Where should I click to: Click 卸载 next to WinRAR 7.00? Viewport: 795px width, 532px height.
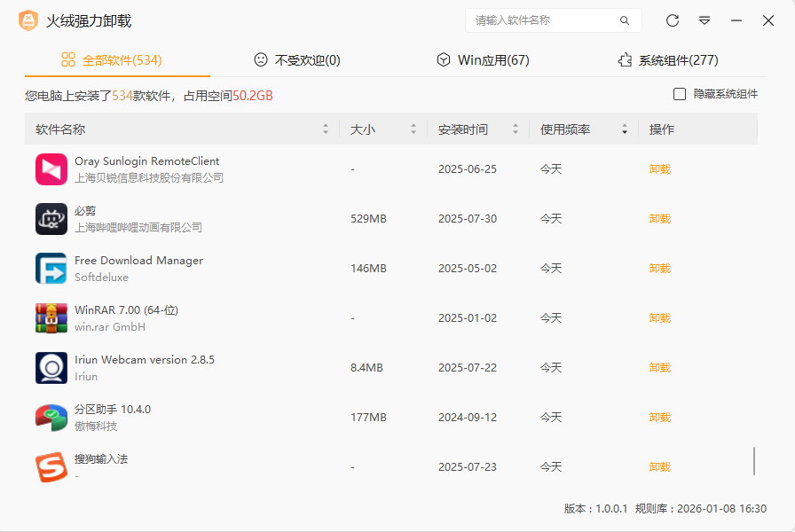659,317
